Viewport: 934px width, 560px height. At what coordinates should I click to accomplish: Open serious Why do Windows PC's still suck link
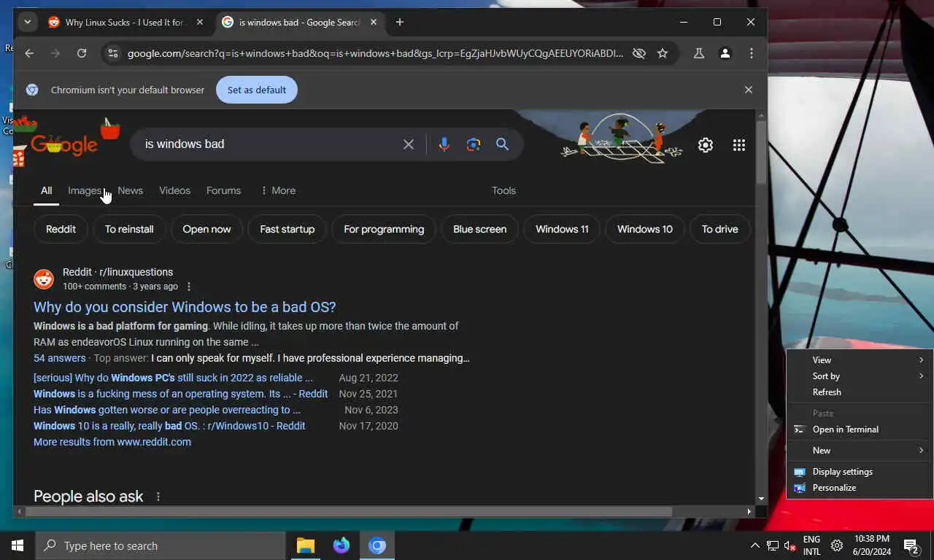point(173,378)
